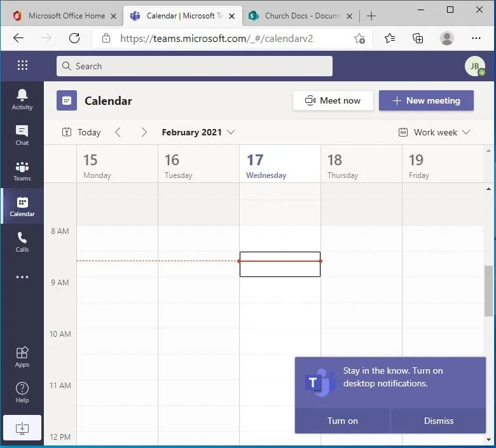The width and height of the screenshot is (496, 448).
Task: Go to next week arrow
Action: [x=144, y=132]
